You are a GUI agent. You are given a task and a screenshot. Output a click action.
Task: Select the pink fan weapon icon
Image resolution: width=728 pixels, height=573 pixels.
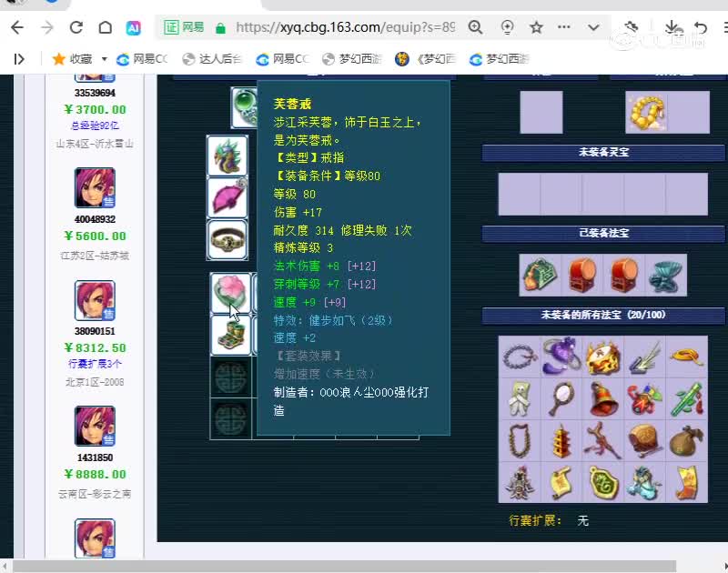point(227,197)
